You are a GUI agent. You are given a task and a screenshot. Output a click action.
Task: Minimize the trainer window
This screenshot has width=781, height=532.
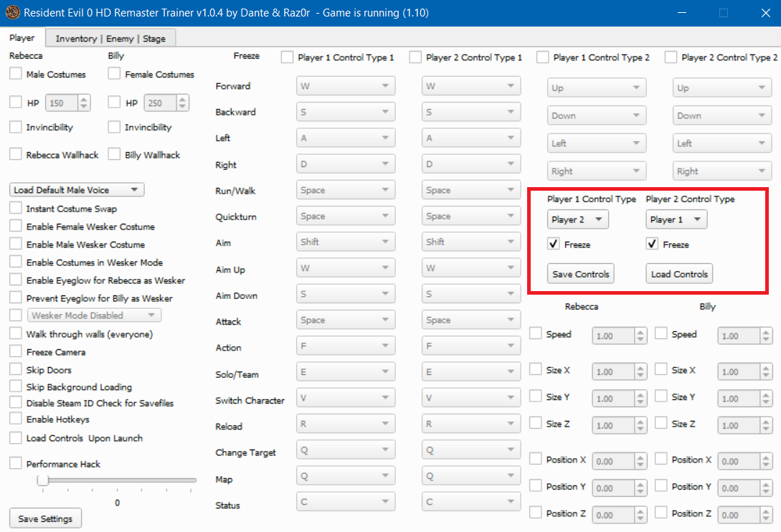(x=682, y=12)
